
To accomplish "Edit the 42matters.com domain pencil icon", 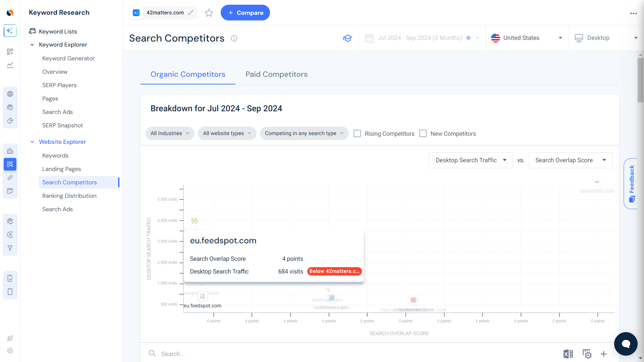I will 191,13.
